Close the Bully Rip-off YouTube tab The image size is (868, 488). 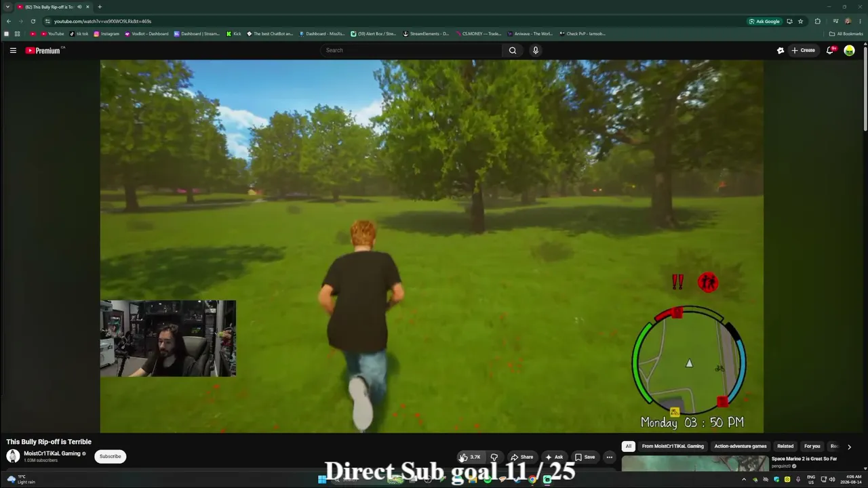point(87,7)
